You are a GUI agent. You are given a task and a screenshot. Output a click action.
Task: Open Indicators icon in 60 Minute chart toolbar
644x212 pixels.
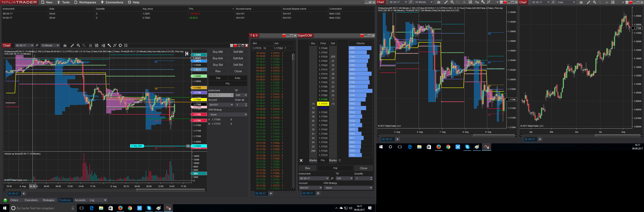(x=483, y=2)
